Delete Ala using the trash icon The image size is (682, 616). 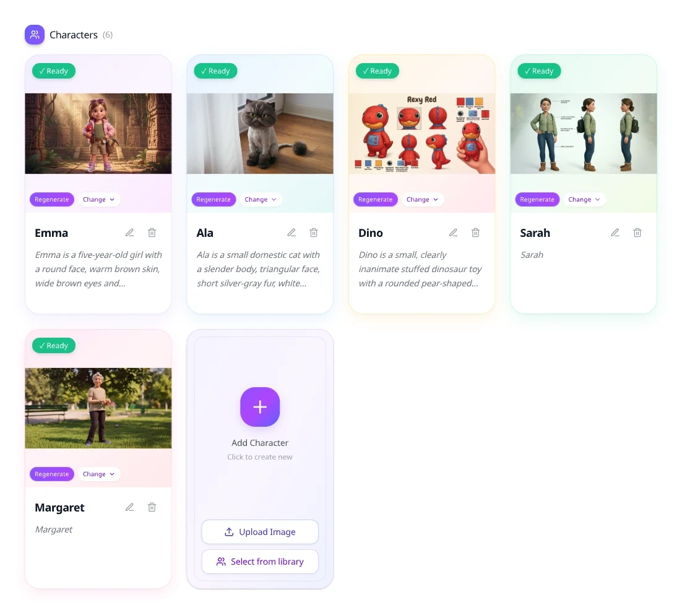click(314, 233)
